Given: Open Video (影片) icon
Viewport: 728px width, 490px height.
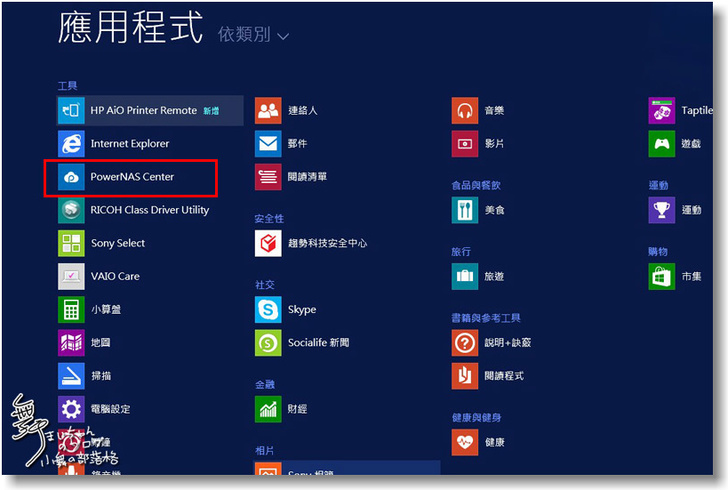Looking at the screenshot, I should pyautogui.click(x=465, y=144).
